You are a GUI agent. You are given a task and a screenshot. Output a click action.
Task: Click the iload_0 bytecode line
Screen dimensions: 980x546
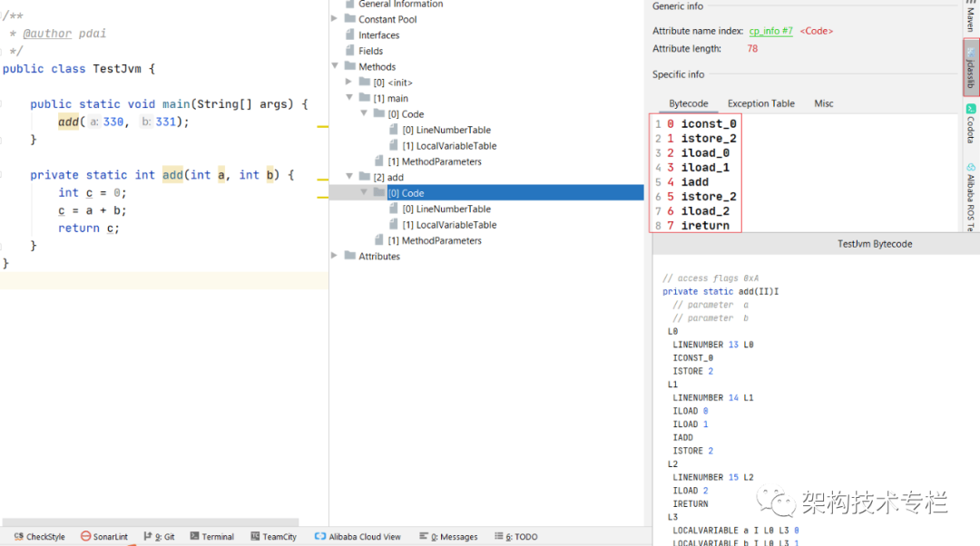[704, 153]
